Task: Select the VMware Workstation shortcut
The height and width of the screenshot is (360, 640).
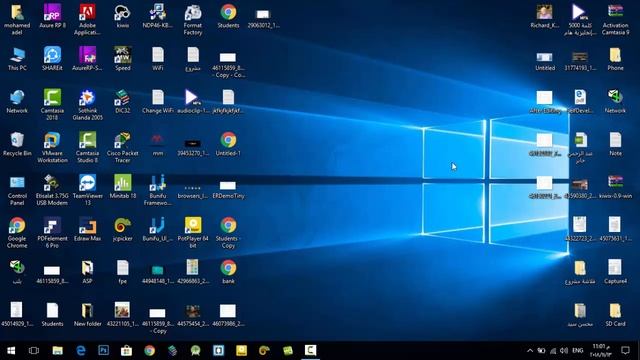Action: coord(52,147)
